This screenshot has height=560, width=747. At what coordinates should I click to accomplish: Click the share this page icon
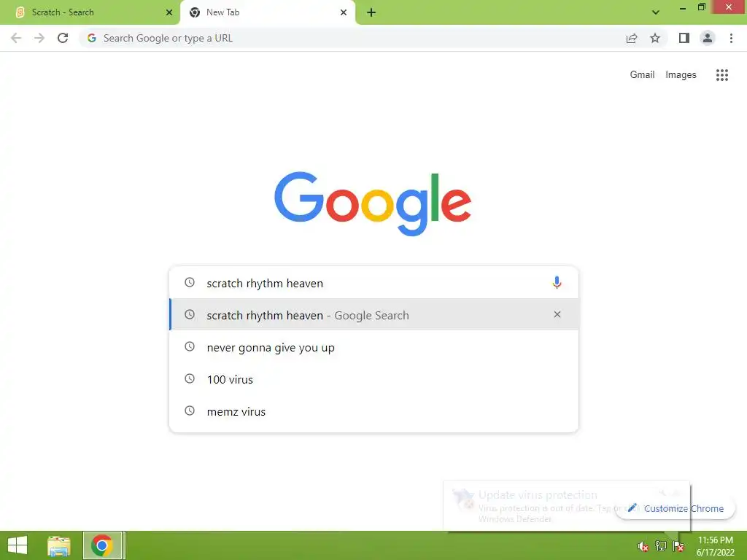pyautogui.click(x=631, y=39)
